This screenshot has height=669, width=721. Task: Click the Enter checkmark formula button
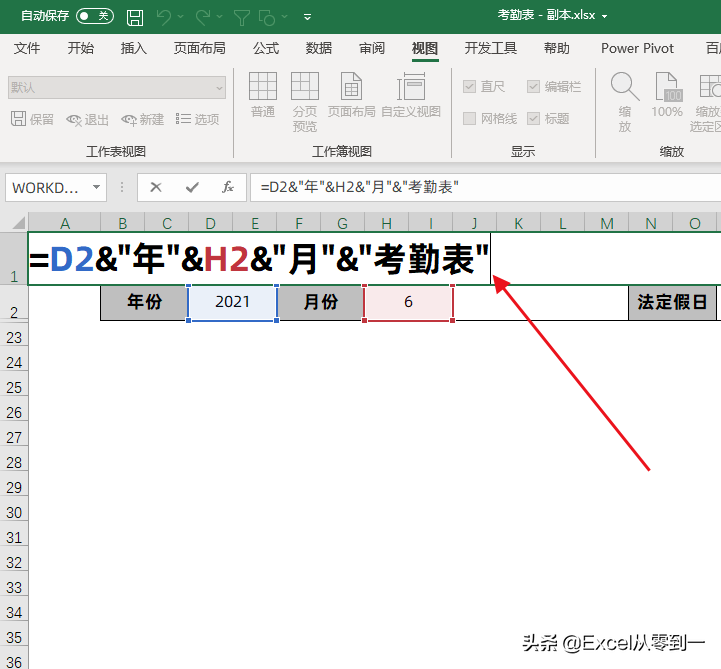point(192,187)
